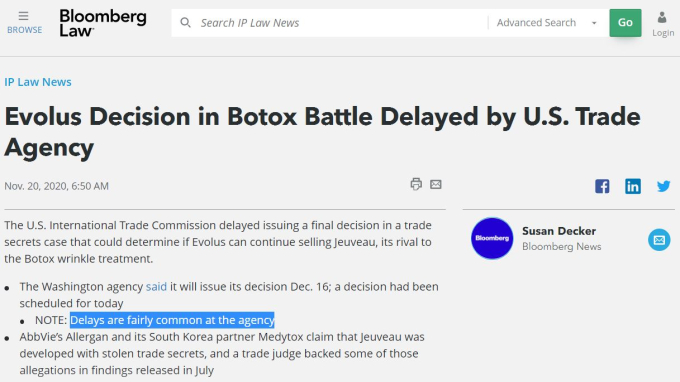680x382 pixels.
Task: Print the article with printer icon
Action: point(416,184)
